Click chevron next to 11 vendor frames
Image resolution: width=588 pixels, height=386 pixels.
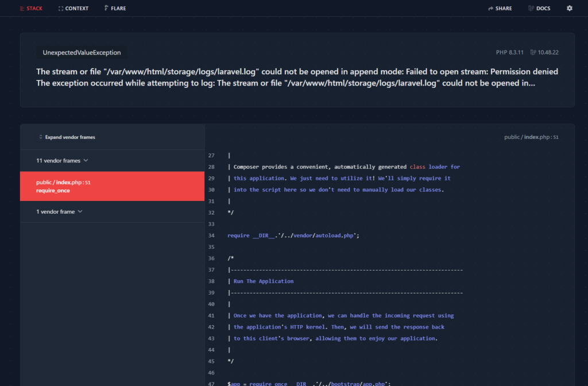coord(86,161)
